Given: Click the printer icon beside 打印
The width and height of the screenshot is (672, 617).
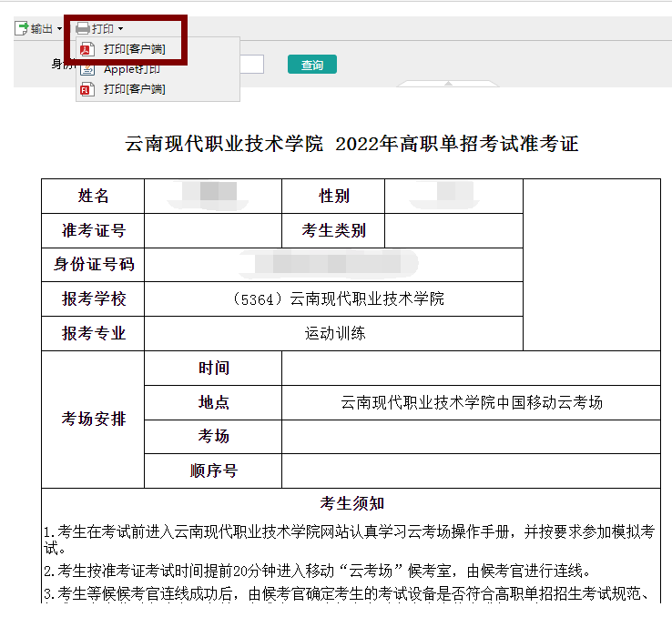Looking at the screenshot, I should click(x=83, y=29).
